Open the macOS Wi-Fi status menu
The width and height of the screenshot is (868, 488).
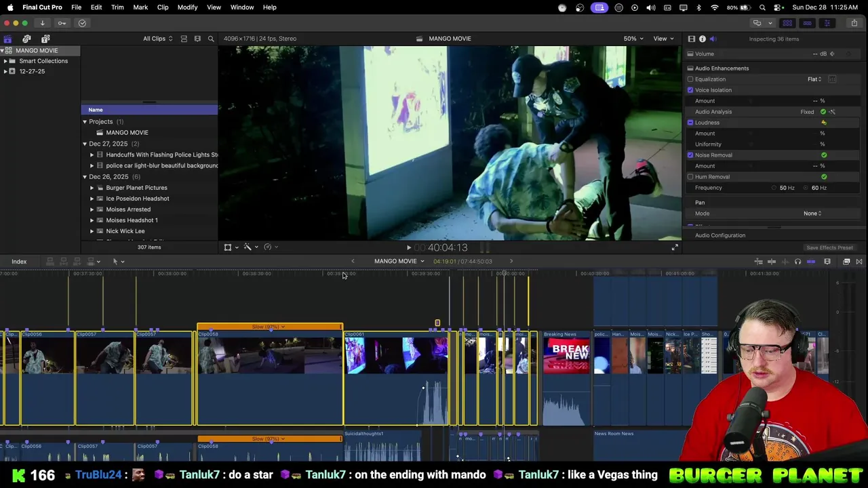coord(715,7)
